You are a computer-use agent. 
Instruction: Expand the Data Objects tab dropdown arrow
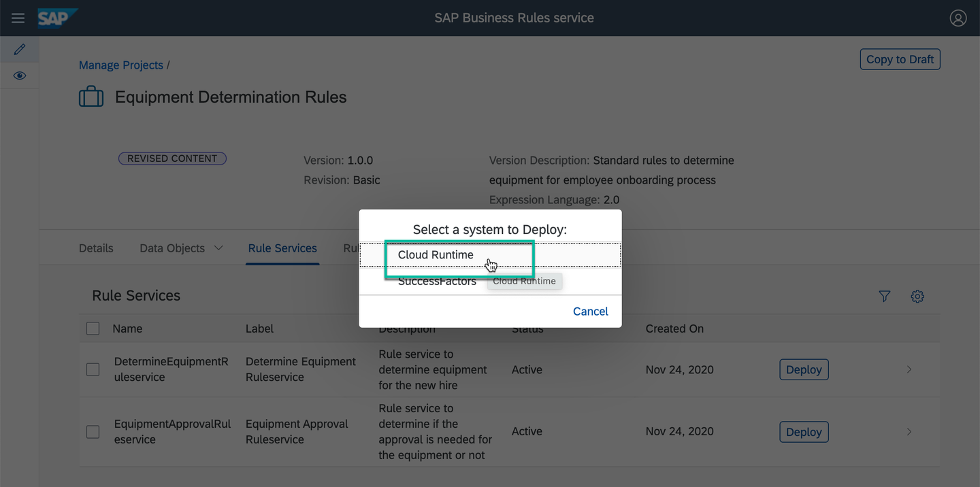point(218,248)
